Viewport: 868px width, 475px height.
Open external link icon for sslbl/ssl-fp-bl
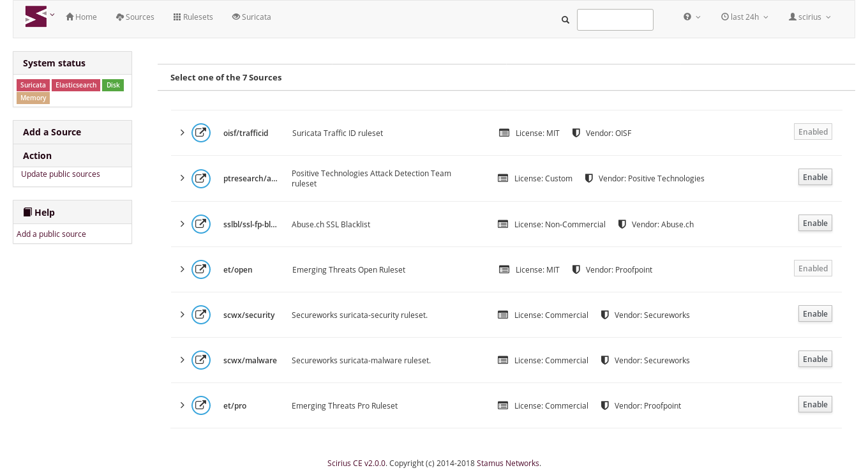pos(201,224)
